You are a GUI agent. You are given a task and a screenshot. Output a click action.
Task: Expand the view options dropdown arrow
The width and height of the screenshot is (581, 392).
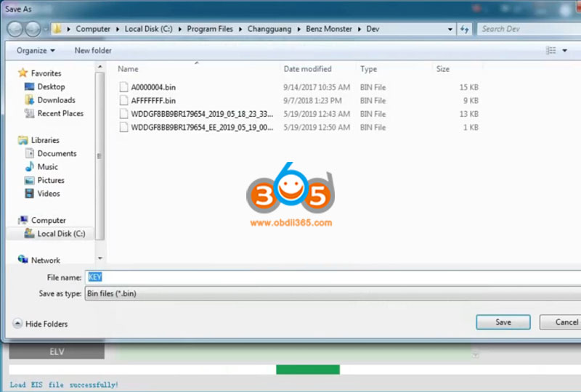click(x=565, y=51)
